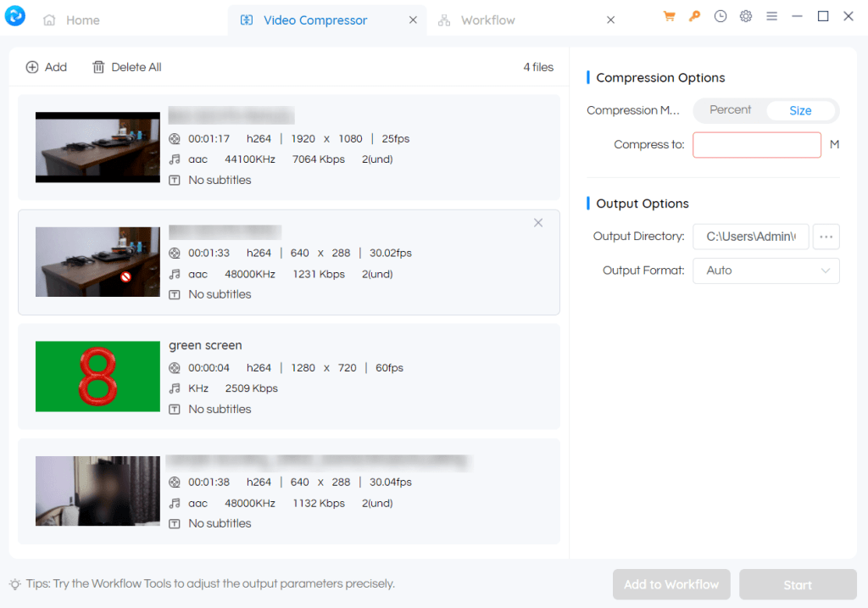The image size is (868, 608).
Task: Open the shopping cart icon
Action: pyautogui.click(x=670, y=16)
